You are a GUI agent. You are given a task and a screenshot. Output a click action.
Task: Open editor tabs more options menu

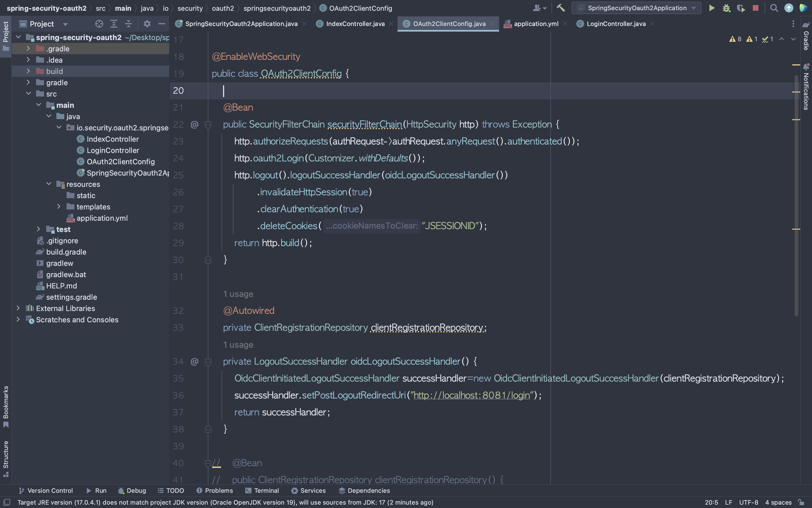(x=793, y=24)
